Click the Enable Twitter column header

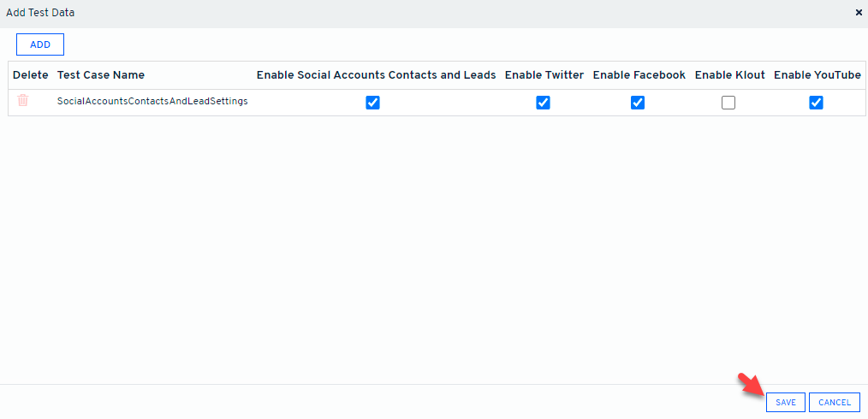pyautogui.click(x=544, y=75)
